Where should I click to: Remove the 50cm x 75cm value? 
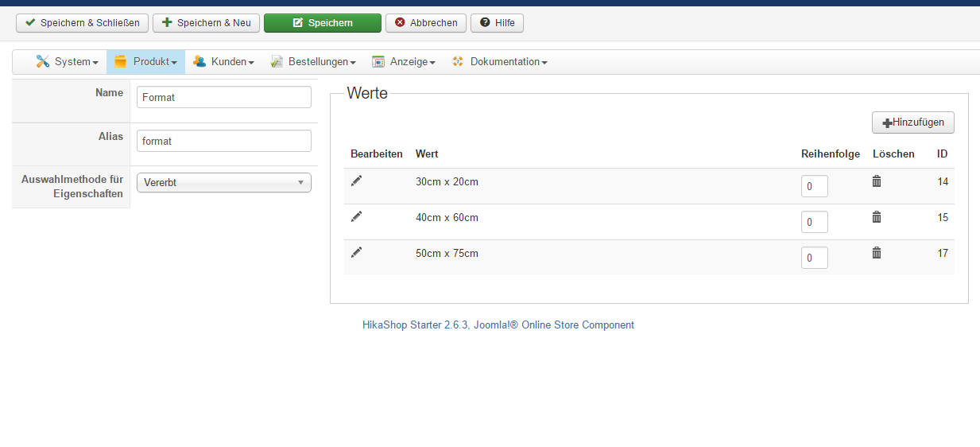(877, 252)
